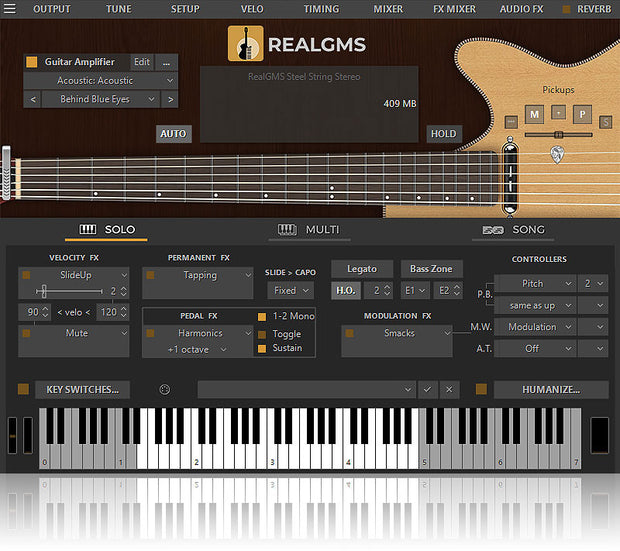620x551 pixels.
Task: Click the middle dot pickup button
Action: (558, 113)
